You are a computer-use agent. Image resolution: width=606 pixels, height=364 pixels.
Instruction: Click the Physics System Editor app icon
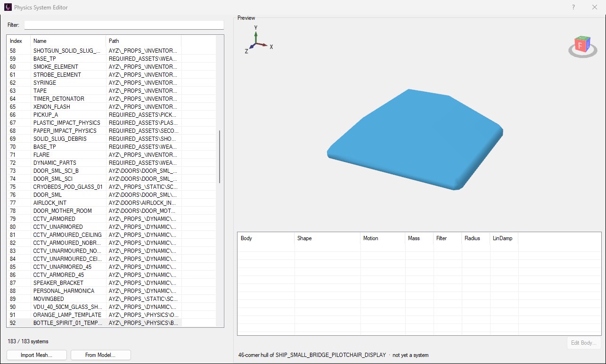tap(8, 7)
